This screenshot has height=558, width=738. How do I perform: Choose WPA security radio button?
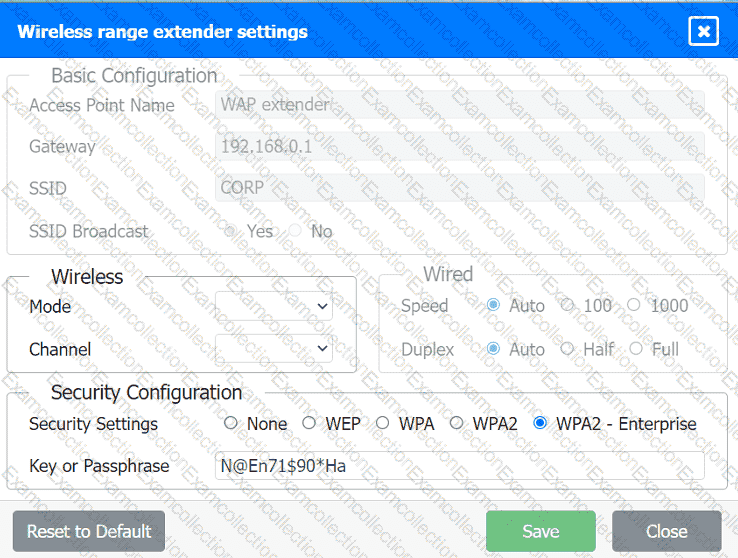[382, 423]
